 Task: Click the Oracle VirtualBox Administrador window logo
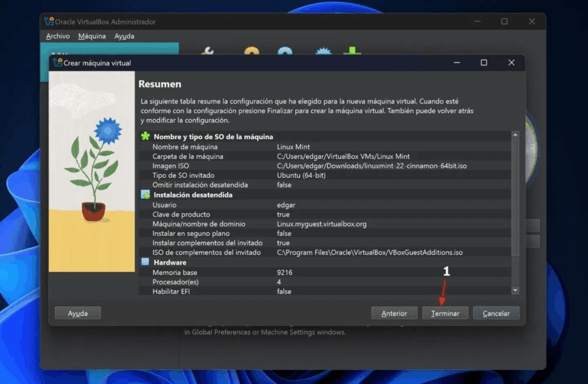[x=48, y=22]
